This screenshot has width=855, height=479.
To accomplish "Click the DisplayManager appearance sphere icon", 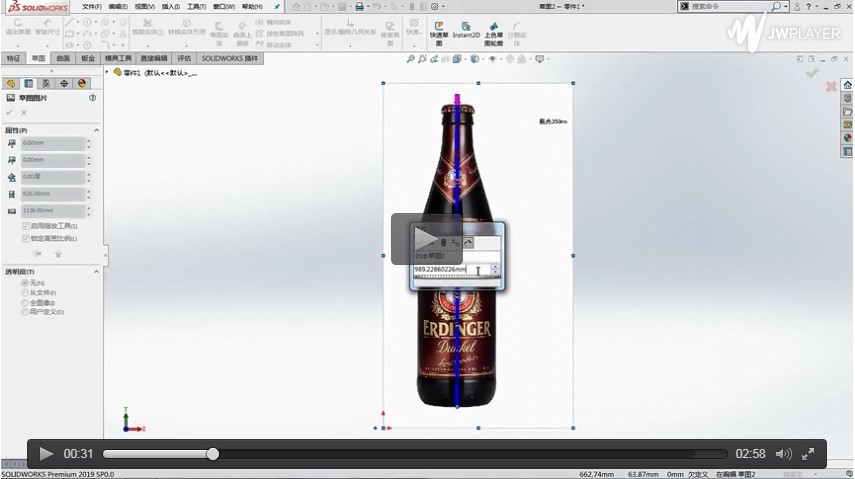I will (82, 83).
